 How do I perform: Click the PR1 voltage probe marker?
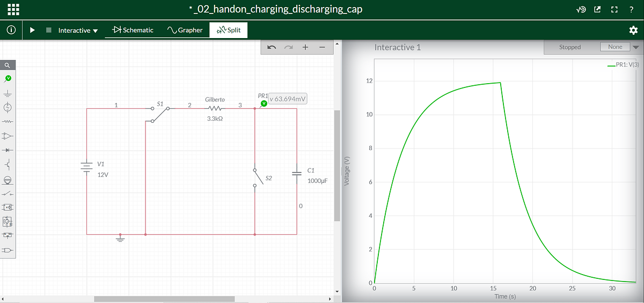(x=264, y=104)
